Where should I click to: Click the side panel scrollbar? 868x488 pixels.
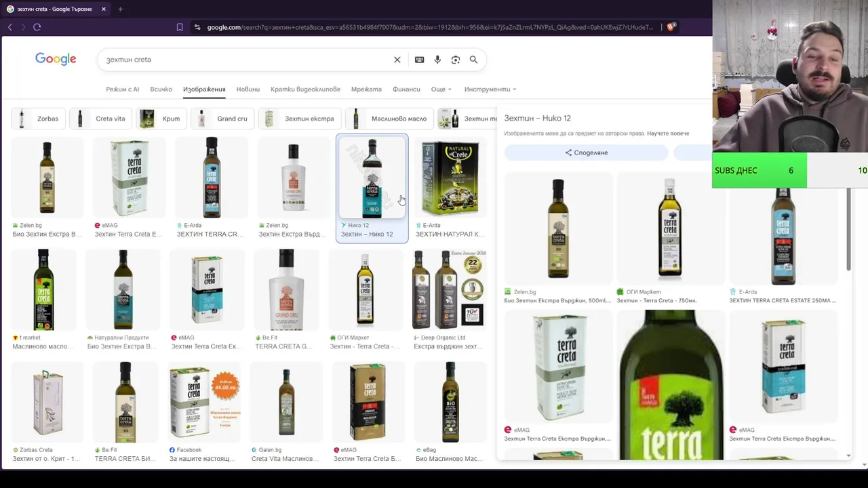[x=848, y=230]
